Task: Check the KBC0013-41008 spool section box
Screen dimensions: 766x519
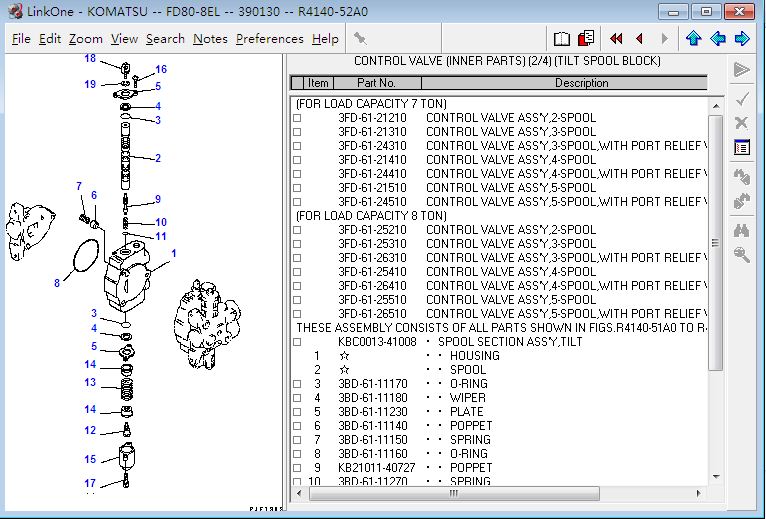Action: [x=297, y=342]
